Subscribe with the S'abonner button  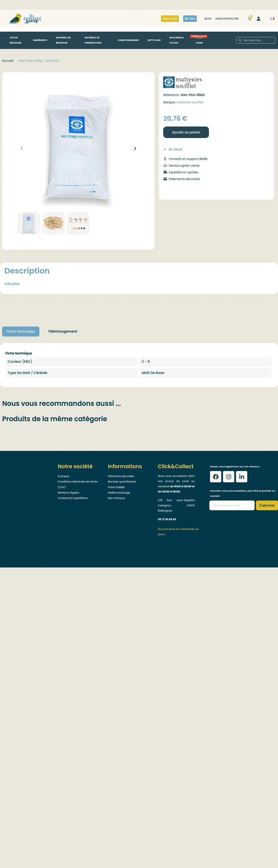point(267,506)
